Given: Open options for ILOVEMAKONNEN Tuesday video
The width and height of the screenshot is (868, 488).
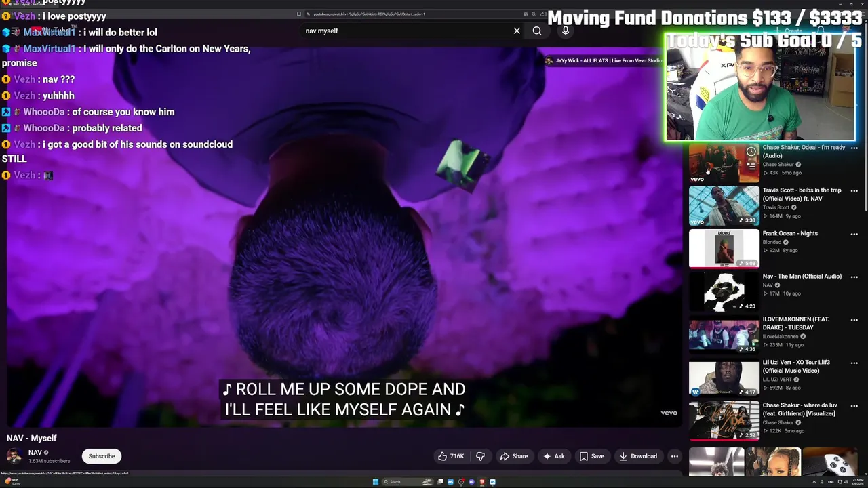Looking at the screenshot, I should point(854,320).
